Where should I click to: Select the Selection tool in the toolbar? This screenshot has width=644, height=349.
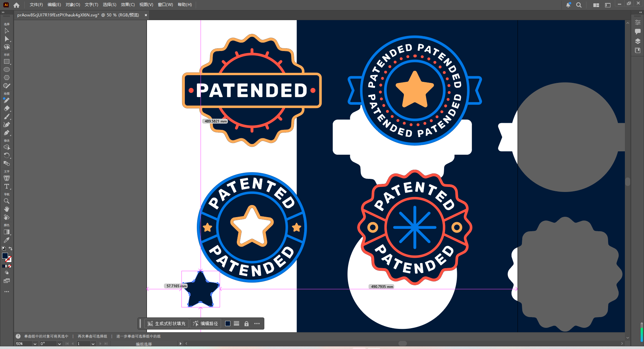coord(7,31)
